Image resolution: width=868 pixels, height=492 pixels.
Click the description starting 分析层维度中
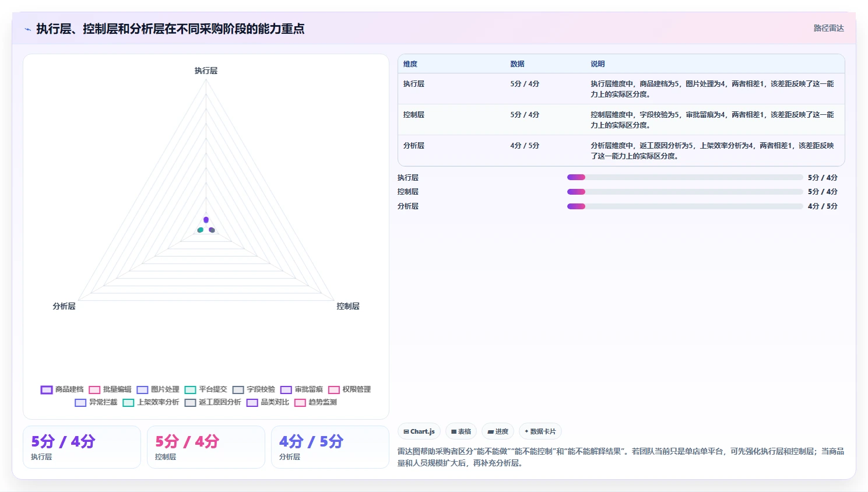pos(712,151)
